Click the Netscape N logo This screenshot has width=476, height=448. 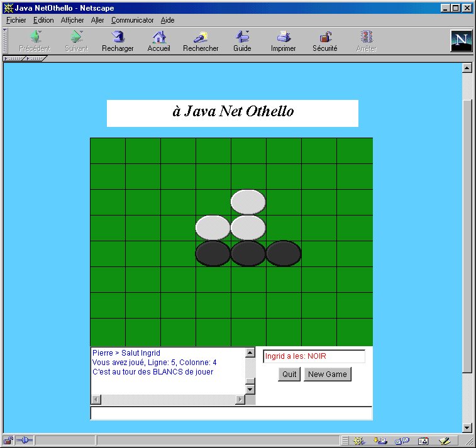click(461, 41)
